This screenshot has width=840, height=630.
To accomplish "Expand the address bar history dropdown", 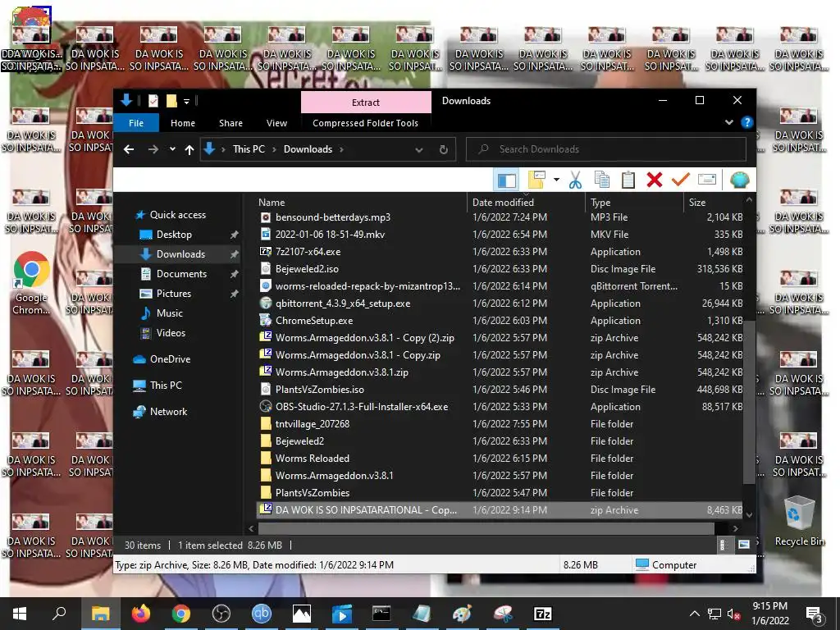I will (x=419, y=149).
